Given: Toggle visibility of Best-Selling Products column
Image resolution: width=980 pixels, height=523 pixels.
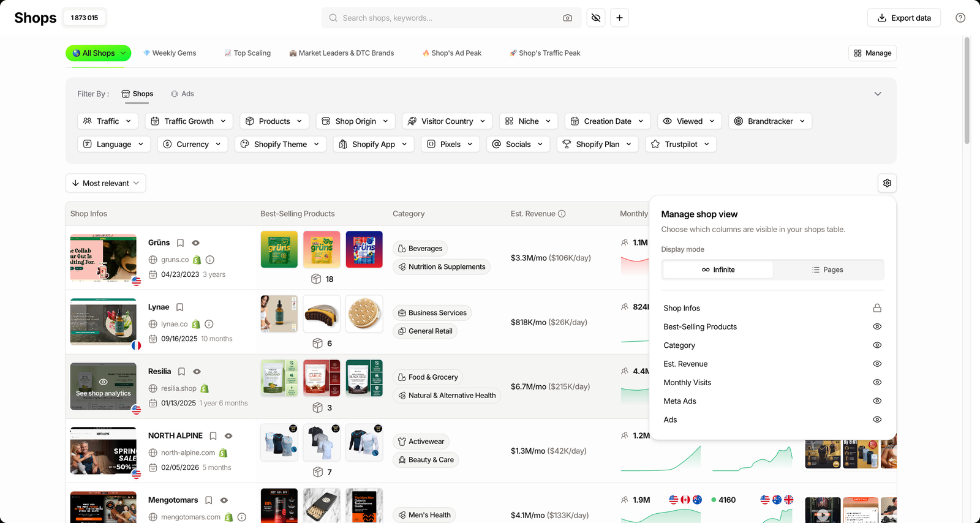Looking at the screenshot, I should [877, 326].
